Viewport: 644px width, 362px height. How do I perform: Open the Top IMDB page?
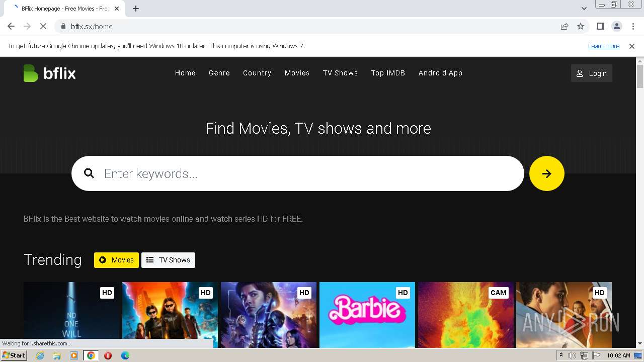click(388, 73)
